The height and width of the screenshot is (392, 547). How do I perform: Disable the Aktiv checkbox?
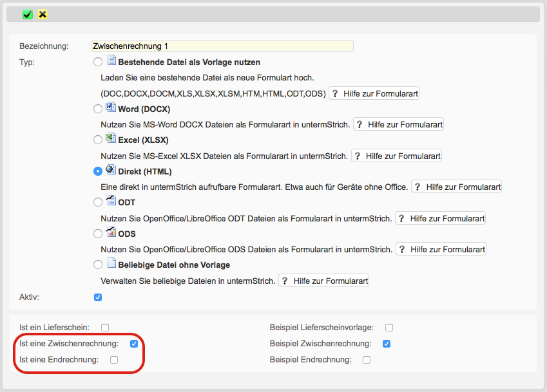pos(98,297)
